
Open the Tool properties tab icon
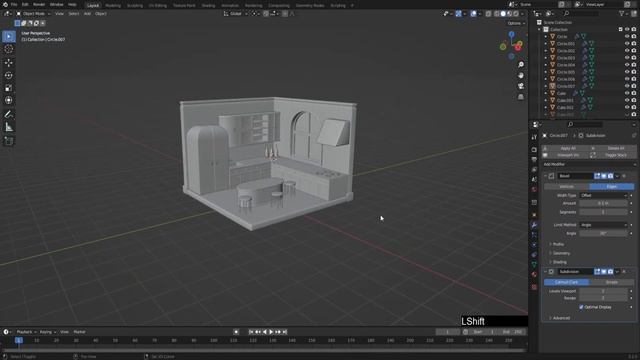(534, 138)
